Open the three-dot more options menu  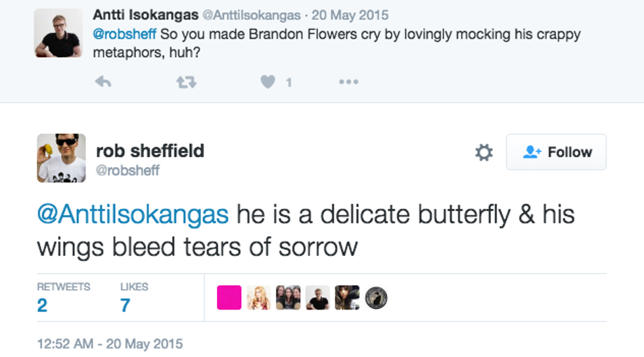pos(348,82)
